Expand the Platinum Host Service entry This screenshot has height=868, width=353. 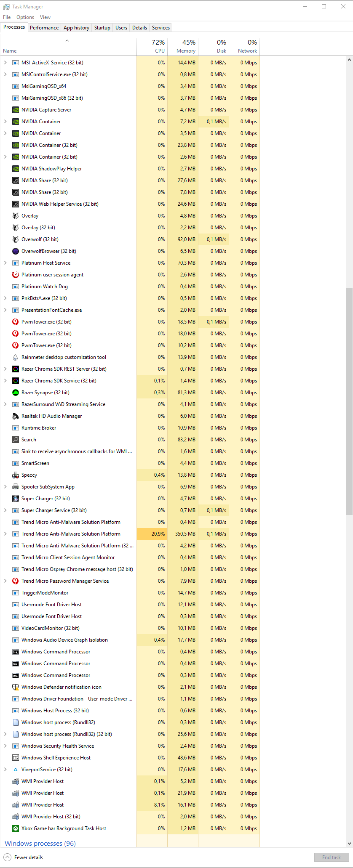(5, 263)
